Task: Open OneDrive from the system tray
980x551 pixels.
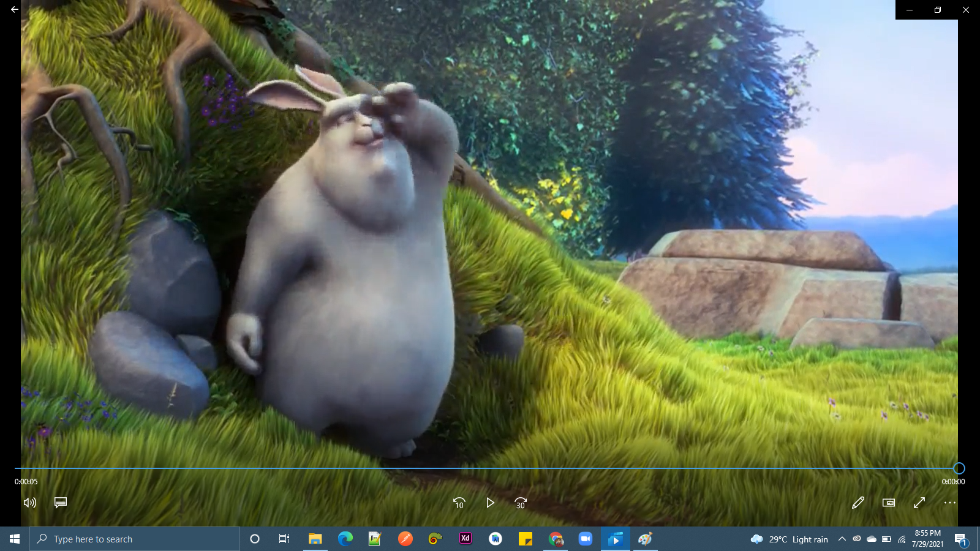Action: pos(872,539)
